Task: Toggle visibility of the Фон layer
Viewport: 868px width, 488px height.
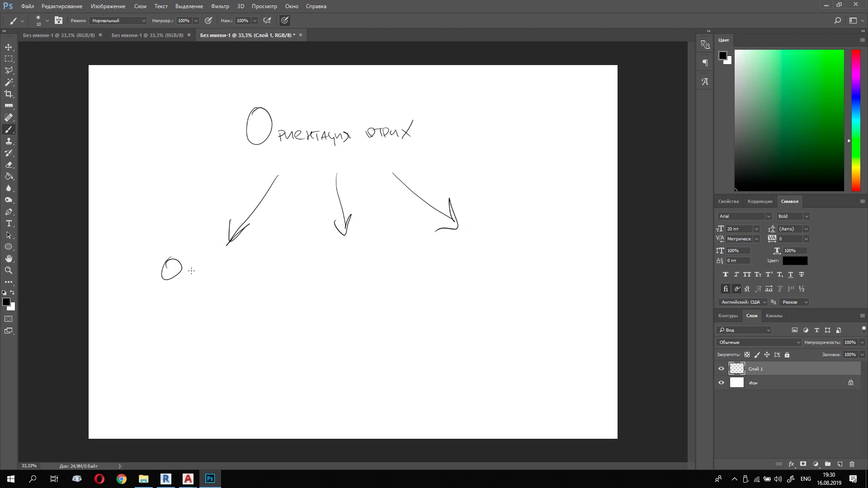Action: (721, 383)
